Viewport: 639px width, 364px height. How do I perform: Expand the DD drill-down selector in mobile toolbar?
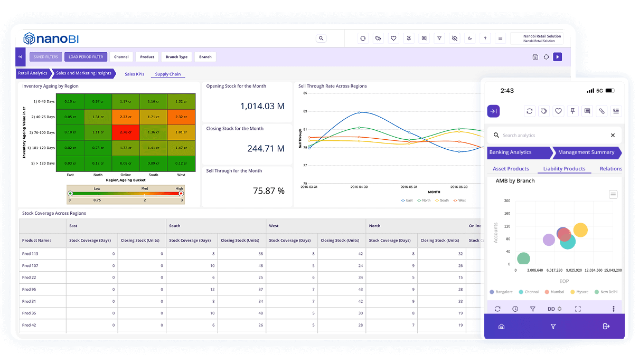coord(555,309)
